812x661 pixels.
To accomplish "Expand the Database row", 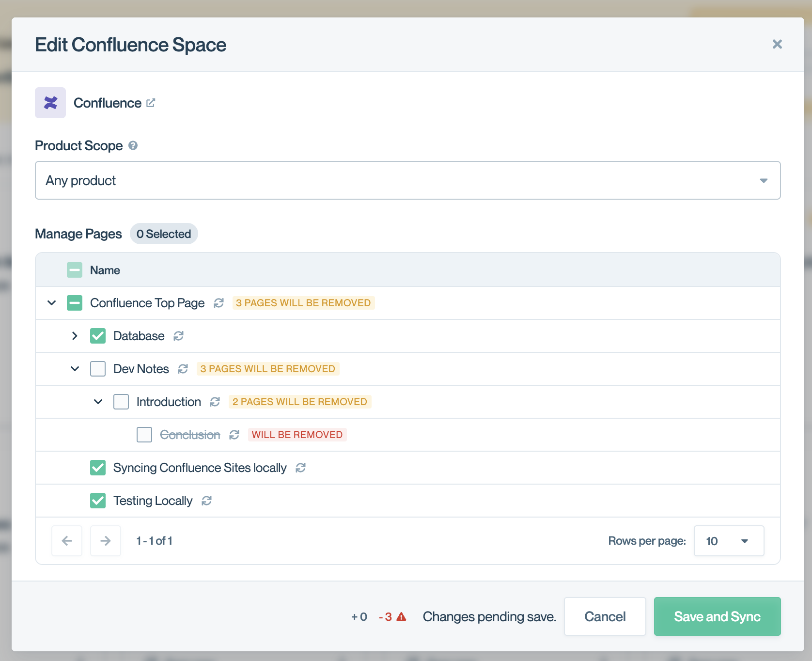I will [75, 336].
